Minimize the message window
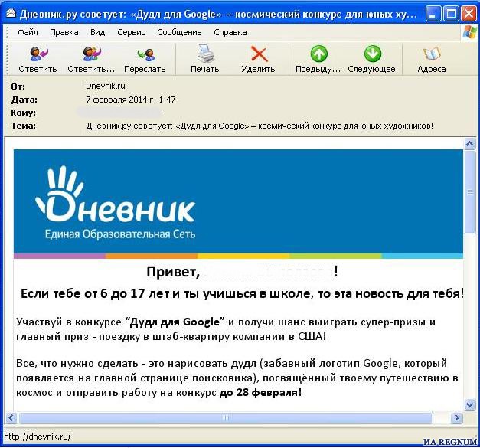The image size is (480, 448). coord(433,14)
